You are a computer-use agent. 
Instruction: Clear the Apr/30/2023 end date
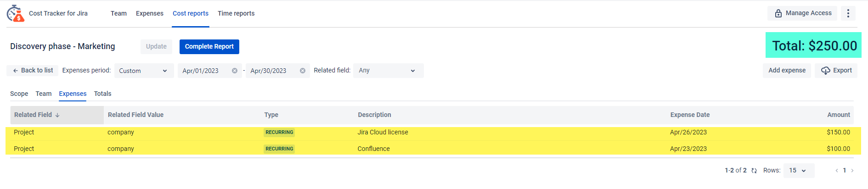tap(303, 71)
